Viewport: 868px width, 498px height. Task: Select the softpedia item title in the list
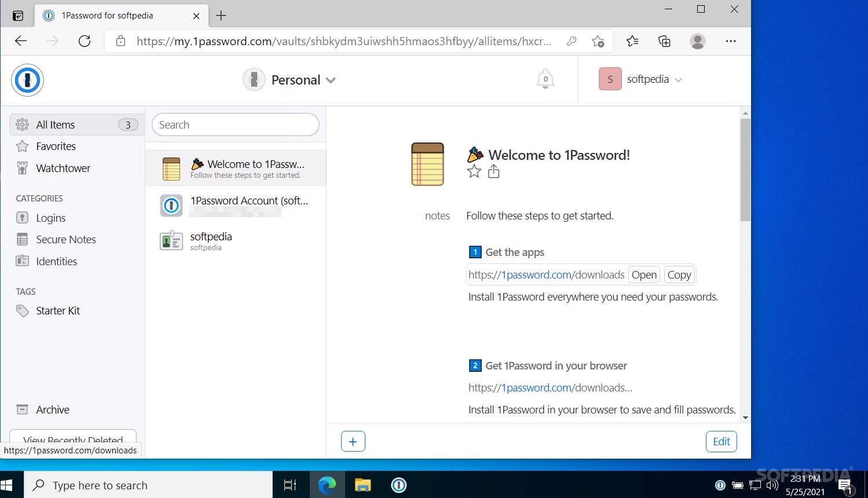point(211,236)
